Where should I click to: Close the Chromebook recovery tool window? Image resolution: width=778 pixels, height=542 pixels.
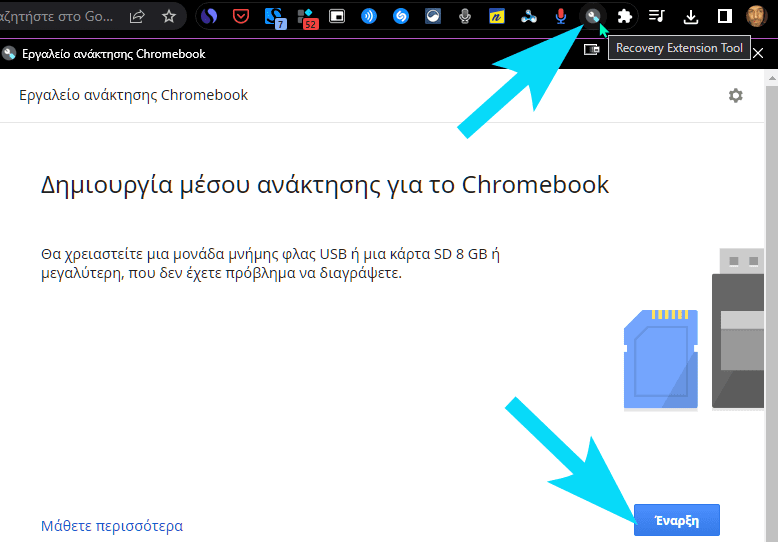pos(758,53)
